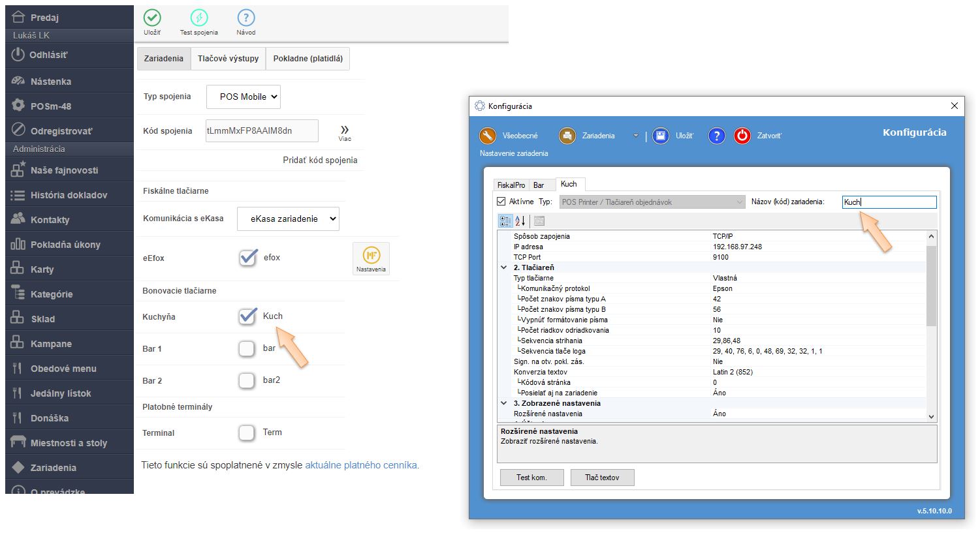Open Komunikácia s eKasa dropdown
This screenshot has height=533, width=980.
coord(288,219)
